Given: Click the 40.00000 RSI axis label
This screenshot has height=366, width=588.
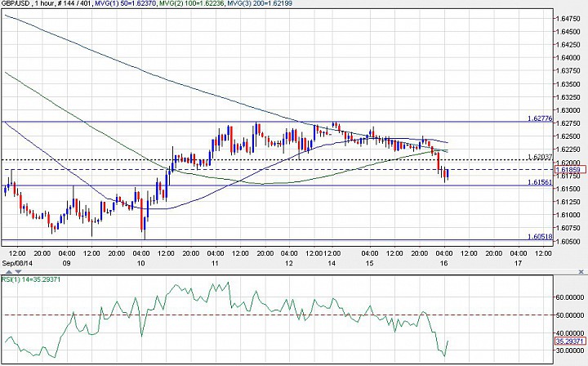Looking at the screenshot, I should [x=570, y=333].
